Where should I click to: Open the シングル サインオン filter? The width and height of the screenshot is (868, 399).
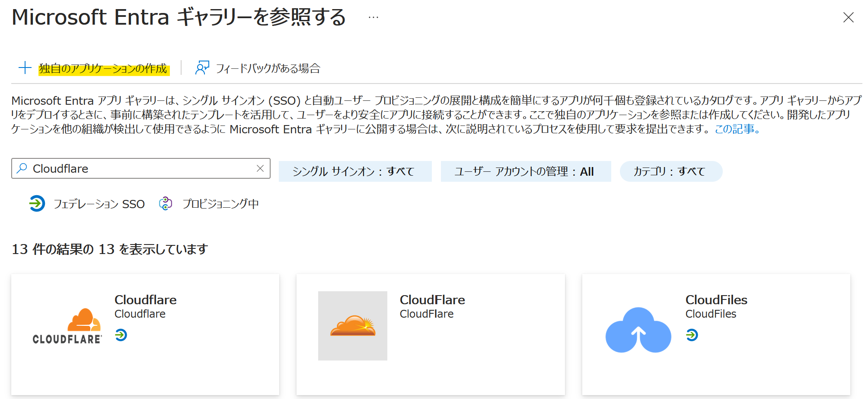pos(355,171)
